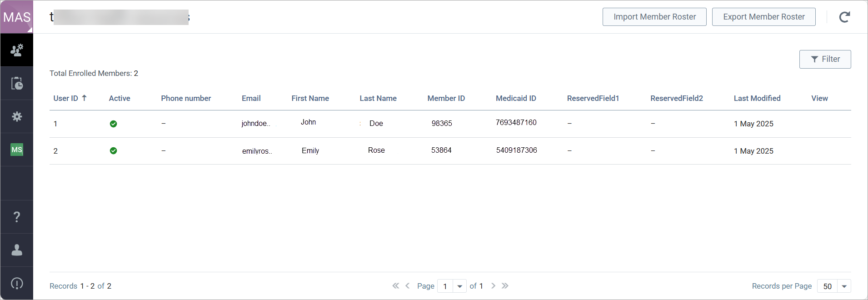Image resolution: width=868 pixels, height=300 pixels.
Task: Click the green MS sidebar icon
Action: [x=17, y=150]
